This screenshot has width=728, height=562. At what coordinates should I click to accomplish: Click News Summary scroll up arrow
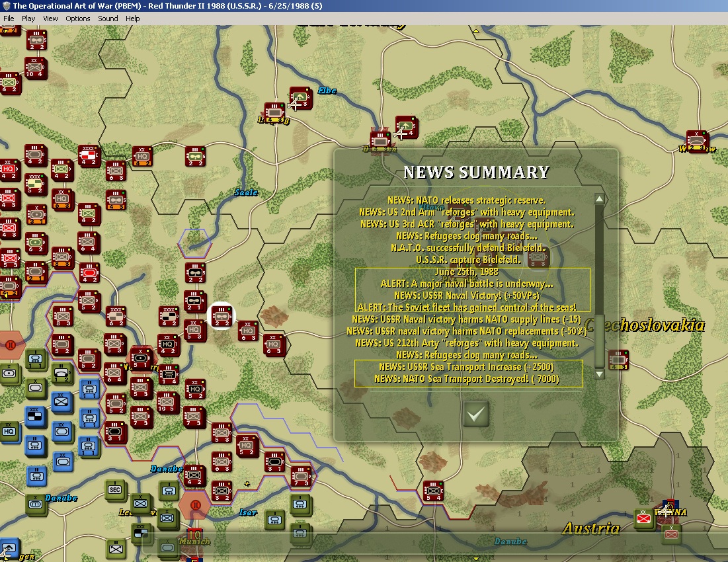599,199
